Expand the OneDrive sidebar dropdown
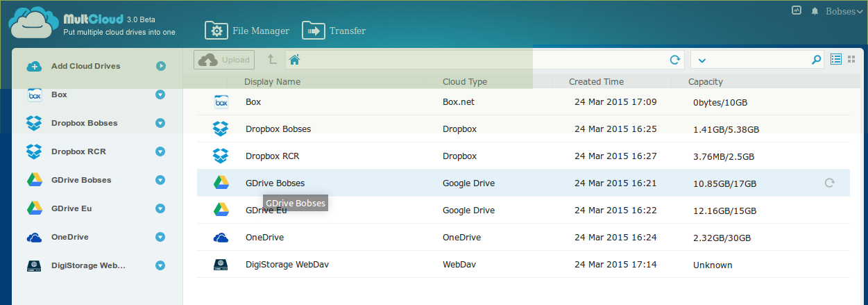868x305 pixels. tap(160, 237)
